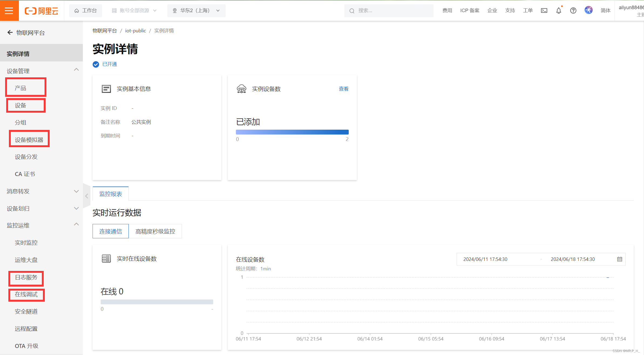Select the 监控报表 tab
This screenshot has height=355, width=644.
pyautogui.click(x=110, y=194)
